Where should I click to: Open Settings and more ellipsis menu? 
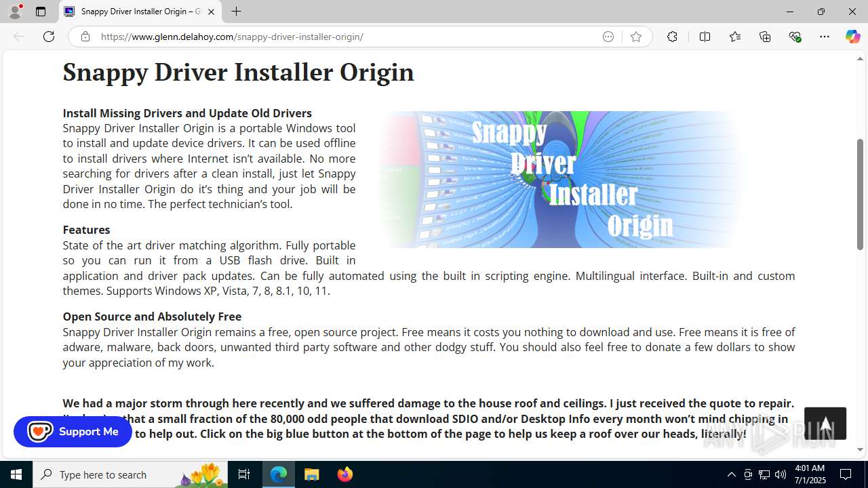825,37
